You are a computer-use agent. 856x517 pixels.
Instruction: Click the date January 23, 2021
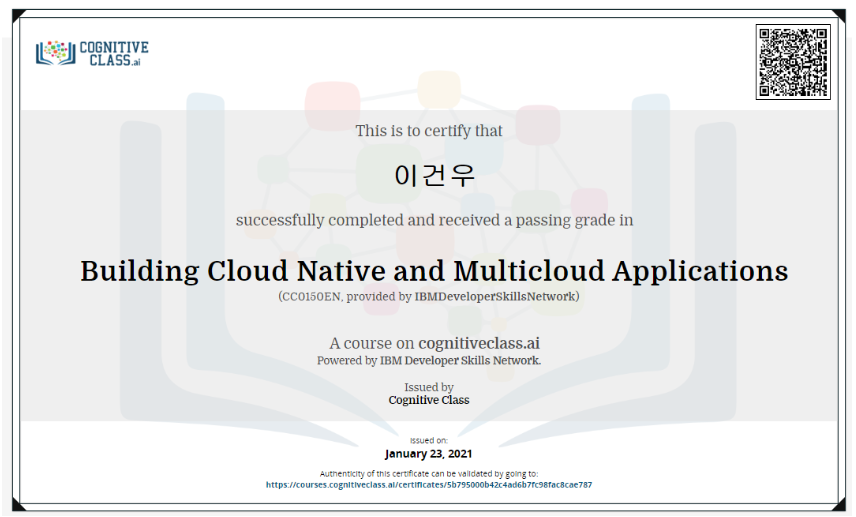[x=429, y=454]
